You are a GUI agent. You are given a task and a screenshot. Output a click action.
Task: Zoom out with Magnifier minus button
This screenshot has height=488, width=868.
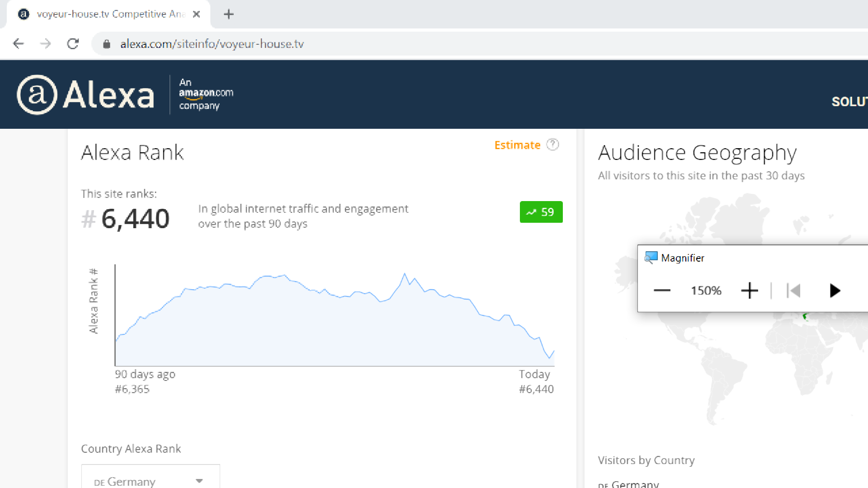pos(662,291)
